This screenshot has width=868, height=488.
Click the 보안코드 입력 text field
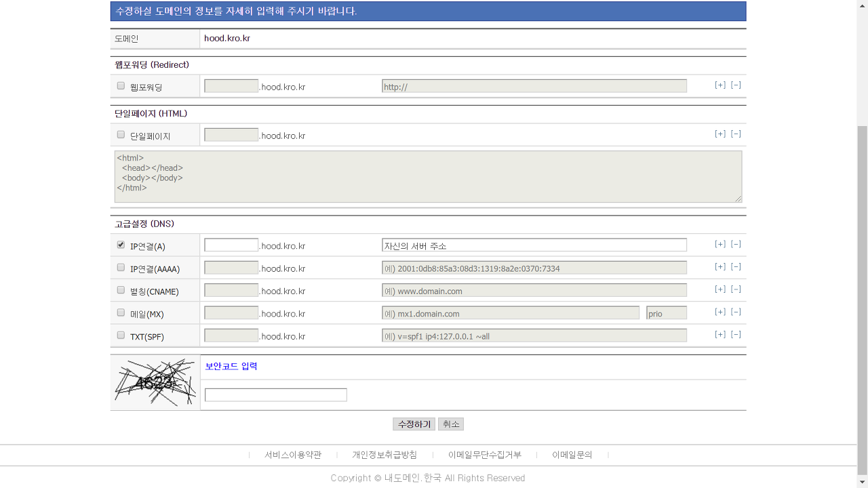point(276,394)
